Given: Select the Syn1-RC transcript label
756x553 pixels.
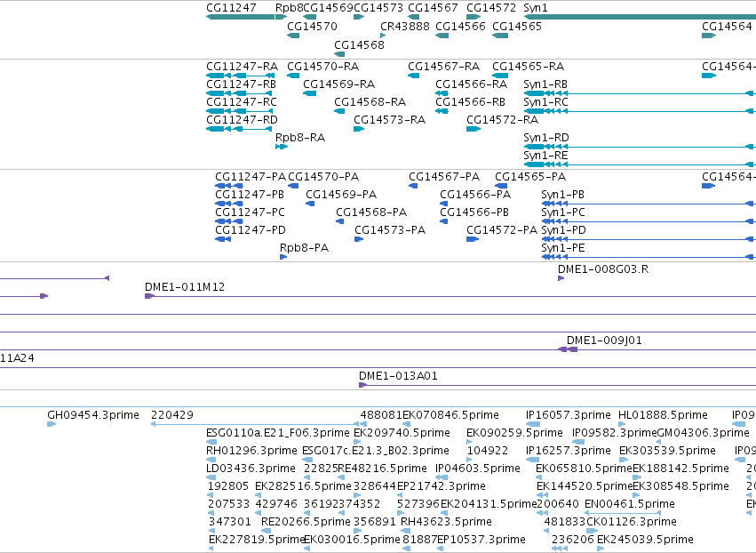Looking at the screenshot, I should [x=545, y=102].
